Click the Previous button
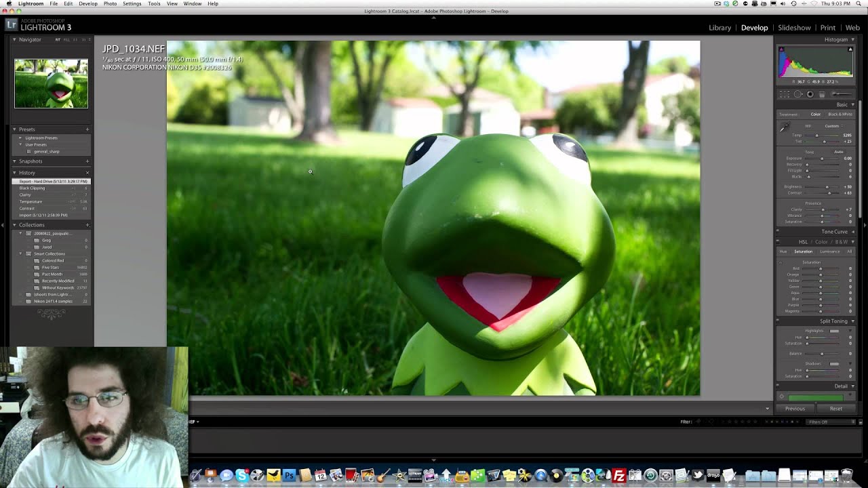 pyautogui.click(x=795, y=409)
